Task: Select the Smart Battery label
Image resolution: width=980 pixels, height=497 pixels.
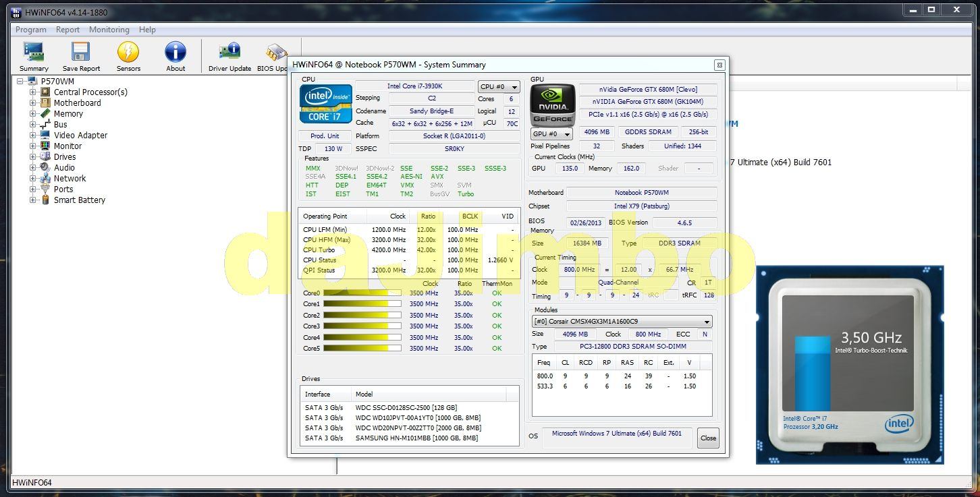Action: 80,200
